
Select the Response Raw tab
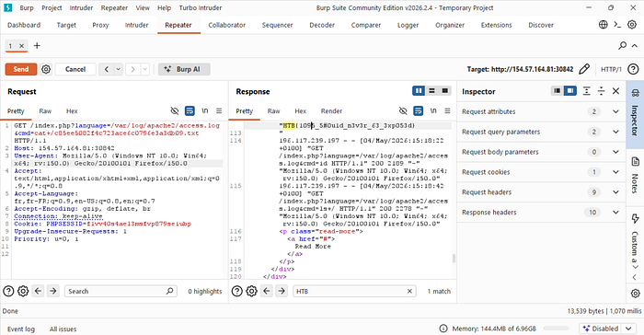(273, 111)
